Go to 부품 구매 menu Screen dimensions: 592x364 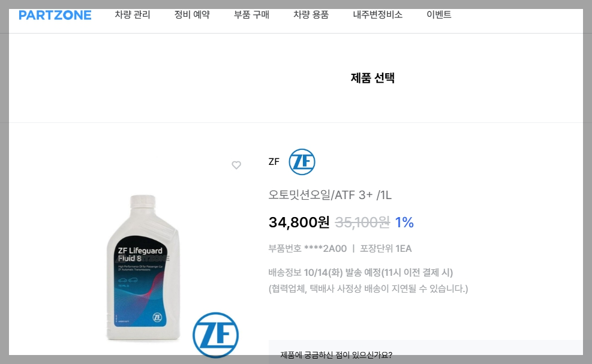point(251,15)
